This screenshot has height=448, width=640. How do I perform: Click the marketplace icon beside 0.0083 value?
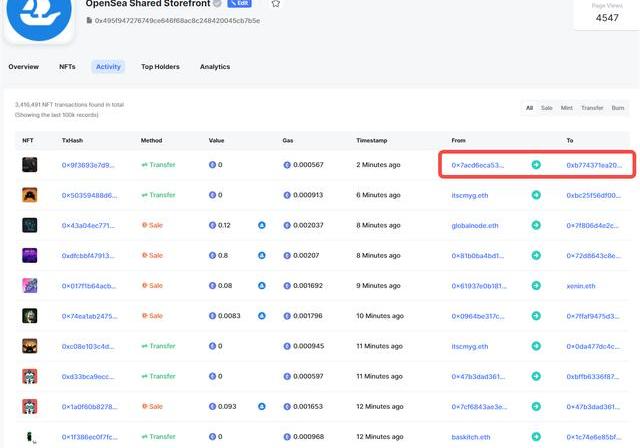click(262, 316)
